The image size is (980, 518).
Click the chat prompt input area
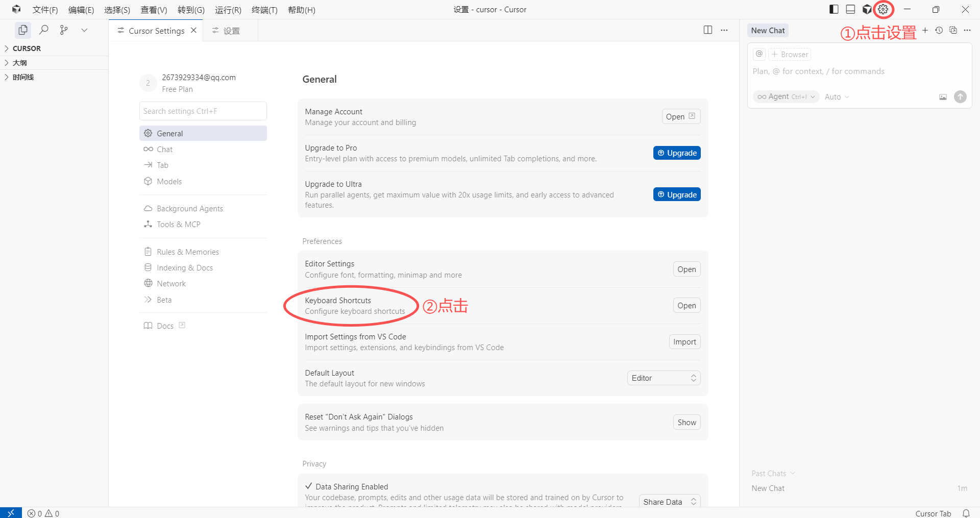pyautogui.click(x=859, y=71)
